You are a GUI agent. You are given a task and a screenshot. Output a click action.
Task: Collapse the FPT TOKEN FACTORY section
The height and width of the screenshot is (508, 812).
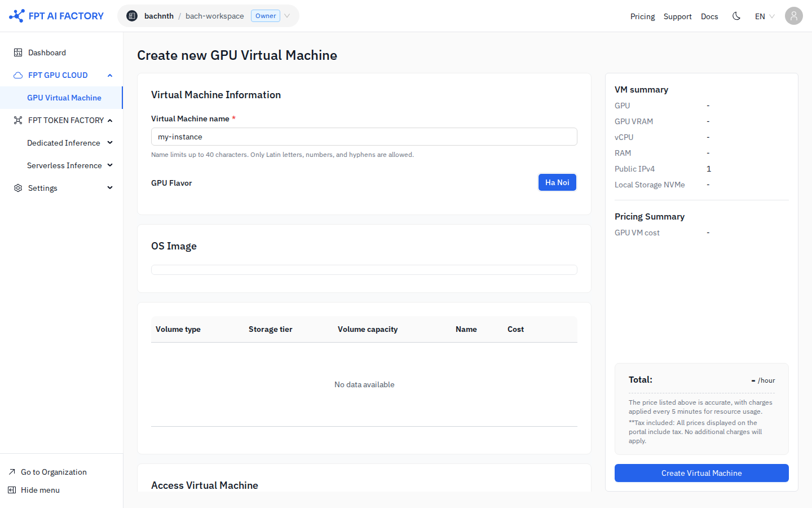(x=110, y=120)
